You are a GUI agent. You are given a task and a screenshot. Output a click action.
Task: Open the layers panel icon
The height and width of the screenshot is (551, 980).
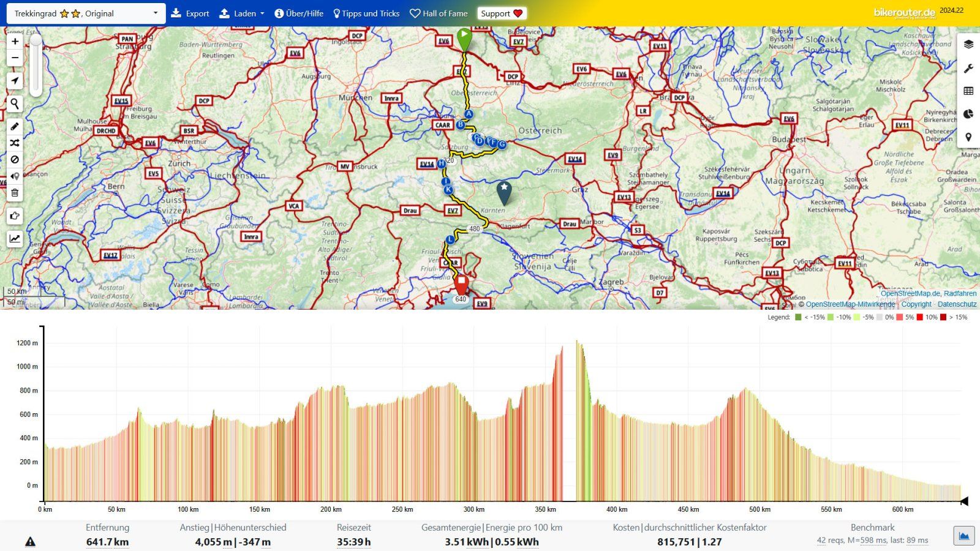pos(968,44)
